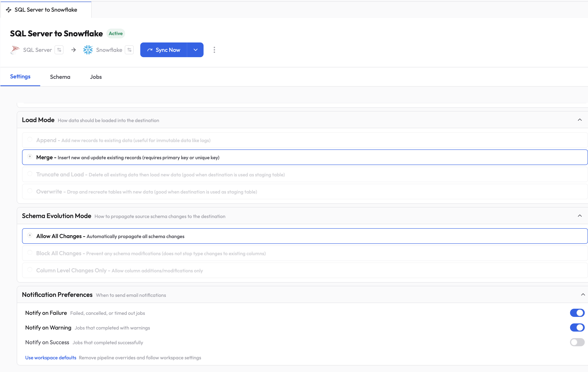Click the Active status badge
Screen dimensions: 588x372
coord(116,33)
